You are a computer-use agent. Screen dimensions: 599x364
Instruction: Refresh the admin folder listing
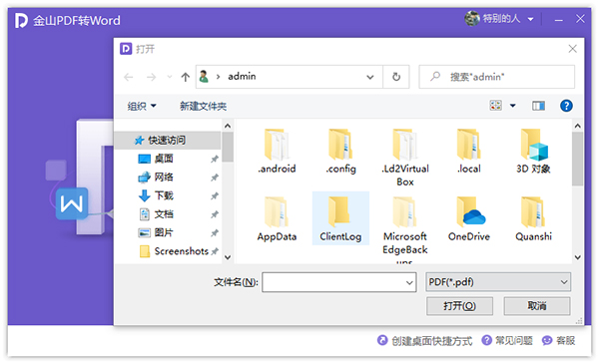click(x=396, y=77)
